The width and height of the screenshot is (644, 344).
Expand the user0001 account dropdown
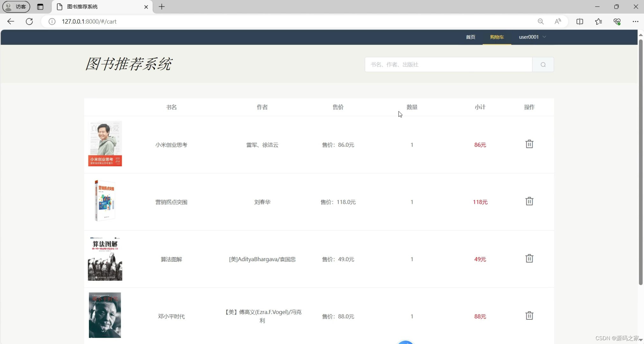pyautogui.click(x=532, y=37)
